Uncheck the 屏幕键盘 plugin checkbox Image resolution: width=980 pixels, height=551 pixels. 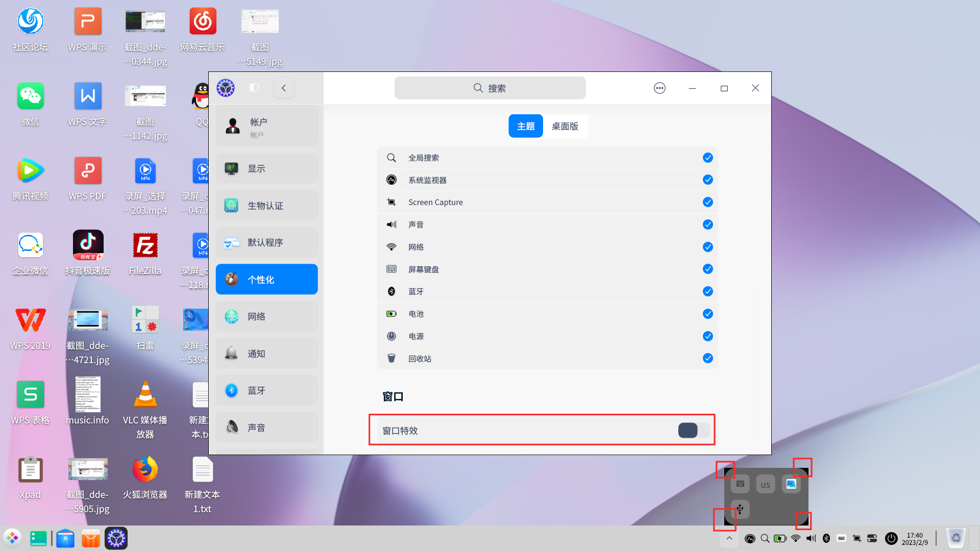707,269
